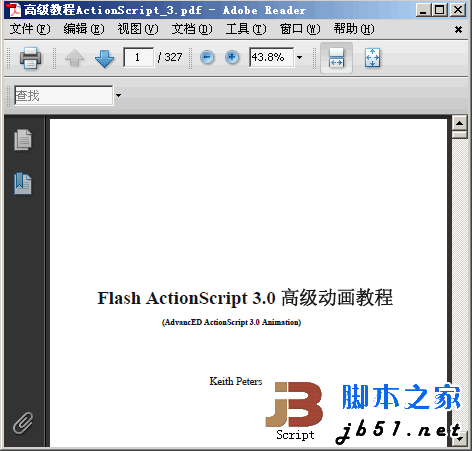Toggle the fit width scrolling view
This screenshot has height=451, width=472.
(336, 58)
